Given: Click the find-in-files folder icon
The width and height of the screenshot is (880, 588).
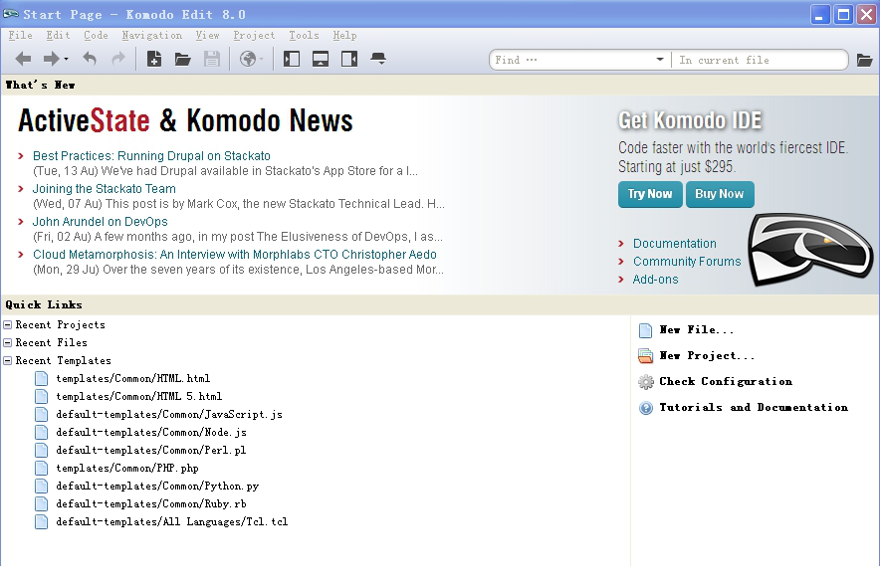Looking at the screenshot, I should [x=865, y=60].
